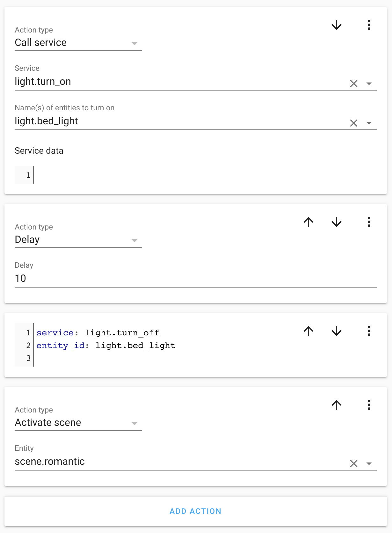Click ADD ACTION to append a new action
The height and width of the screenshot is (533, 392).
coord(196,511)
